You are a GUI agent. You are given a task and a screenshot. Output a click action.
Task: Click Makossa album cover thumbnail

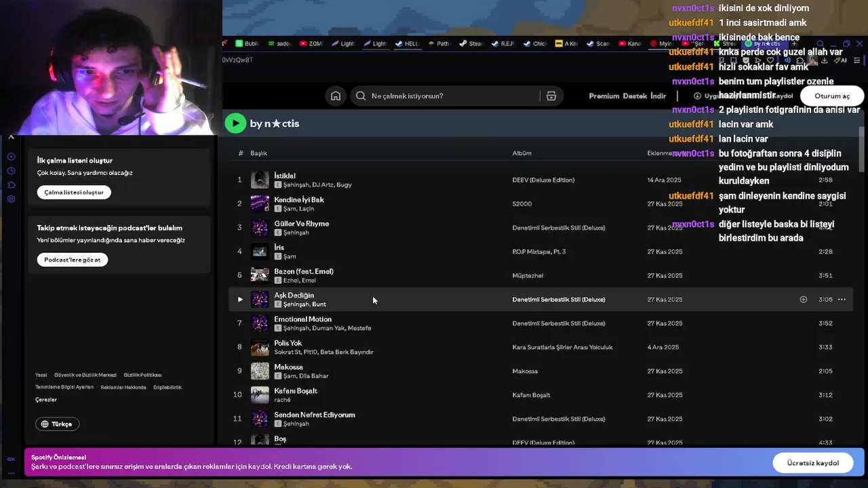(x=260, y=371)
